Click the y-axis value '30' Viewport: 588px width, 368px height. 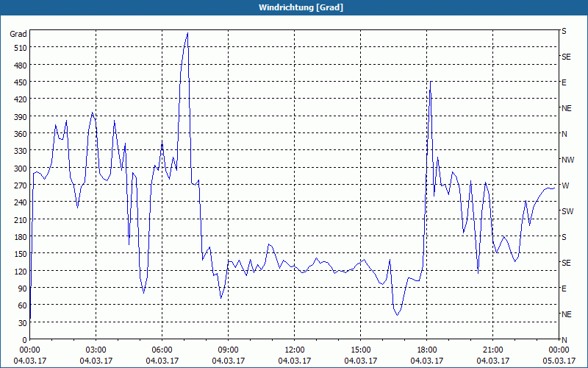[x=23, y=323]
